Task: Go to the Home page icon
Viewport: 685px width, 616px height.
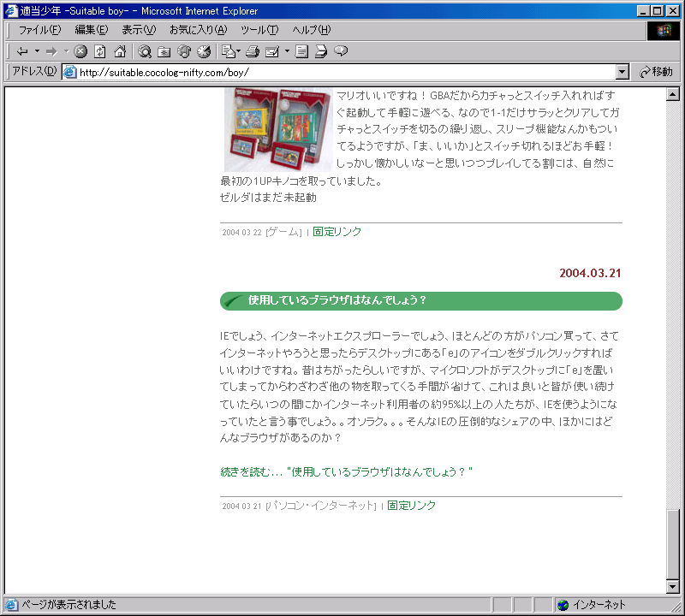Action: [x=120, y=51]
